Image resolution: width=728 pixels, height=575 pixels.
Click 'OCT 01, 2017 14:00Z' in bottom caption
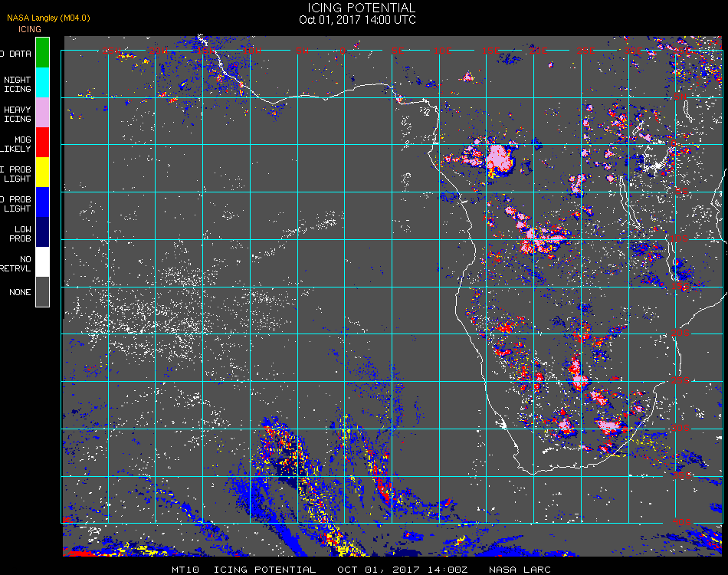pos(402,570)
